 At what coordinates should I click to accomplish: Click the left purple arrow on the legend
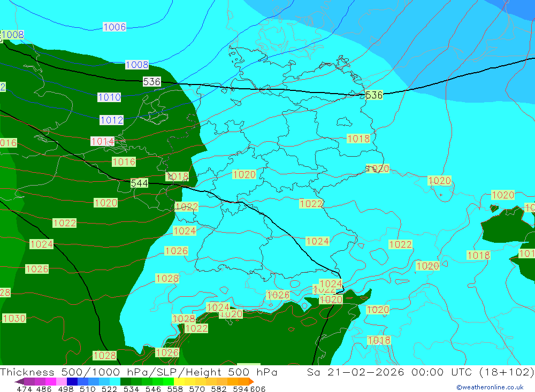tap(19, 381)
